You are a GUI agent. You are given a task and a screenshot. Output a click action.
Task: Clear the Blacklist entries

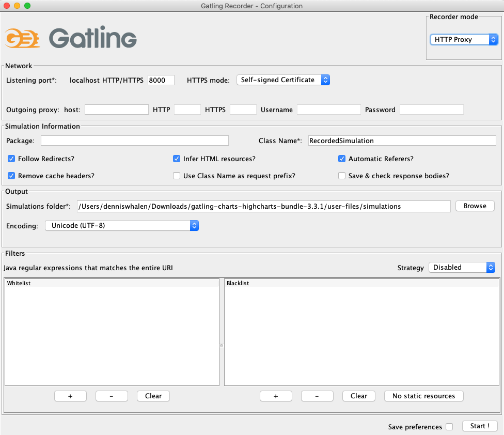[359, 396]
